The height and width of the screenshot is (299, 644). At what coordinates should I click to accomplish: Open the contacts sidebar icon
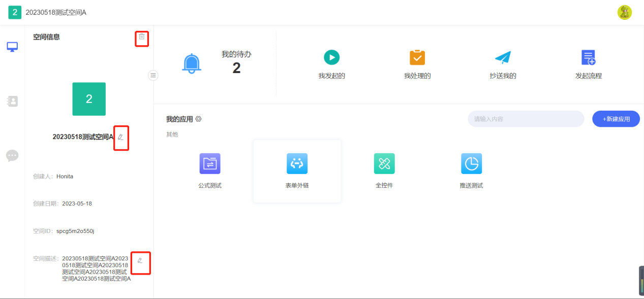[12, 101]
